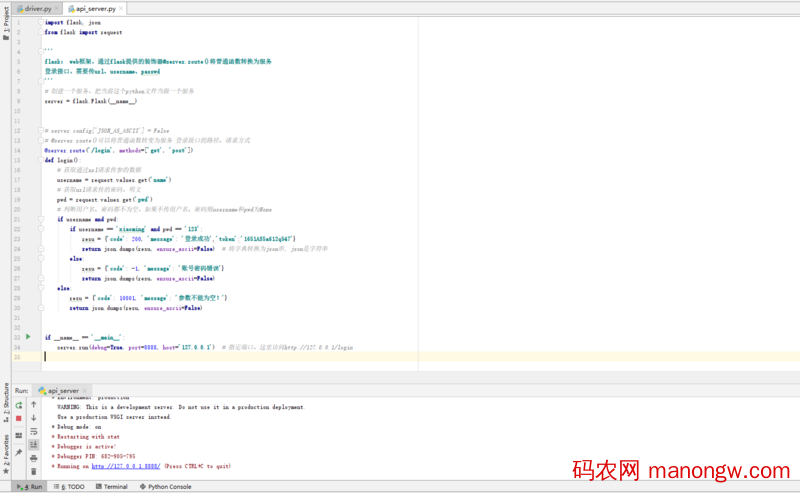
Task: Collapse the def login() function at line 15
Action: click(x=41, y=160)
